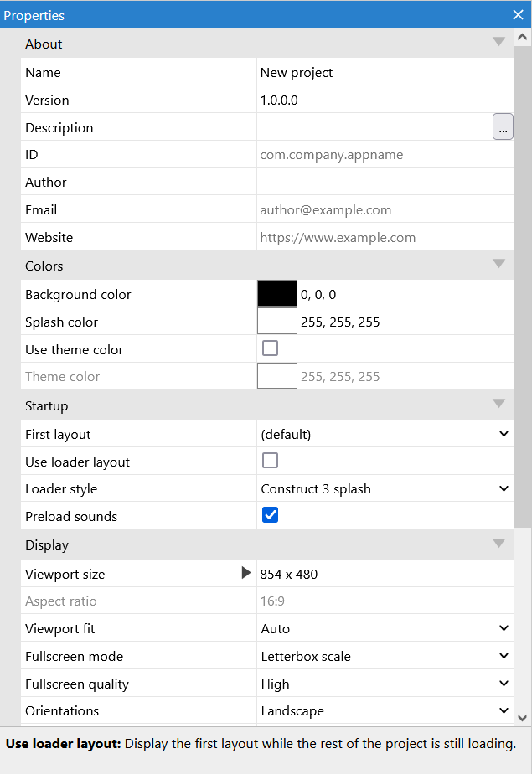Collapse the About section
Screen dimensions: 532x774
tap(498, 40)
